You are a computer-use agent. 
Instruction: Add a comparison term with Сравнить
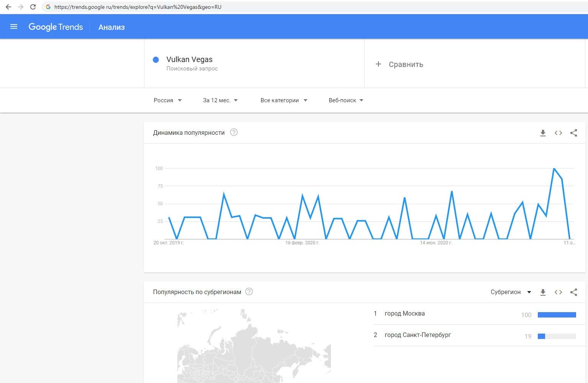(406, 64)
